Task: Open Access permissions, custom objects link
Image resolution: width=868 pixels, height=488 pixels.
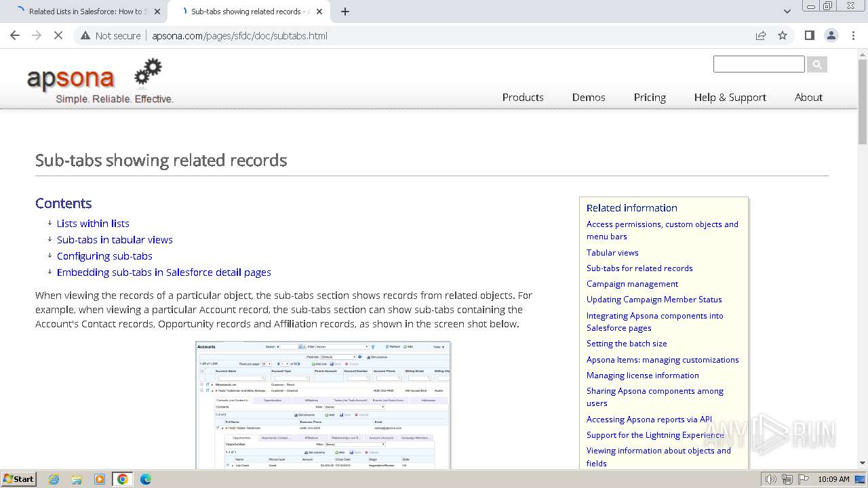Action: [x=663, y=230]
